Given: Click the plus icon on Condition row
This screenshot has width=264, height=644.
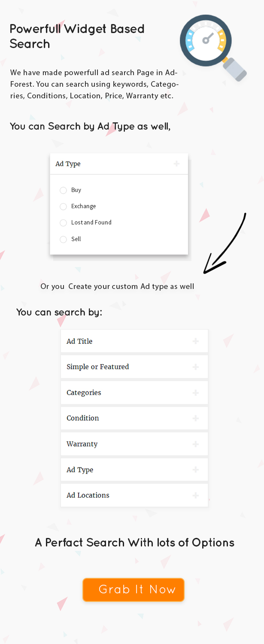Looking at the screenshot, I should (196, 418).
